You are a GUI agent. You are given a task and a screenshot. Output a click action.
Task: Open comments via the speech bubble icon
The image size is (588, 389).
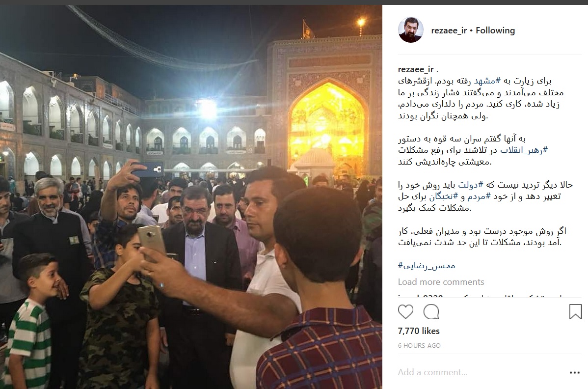pyautogui.click(x=431, y=312)
